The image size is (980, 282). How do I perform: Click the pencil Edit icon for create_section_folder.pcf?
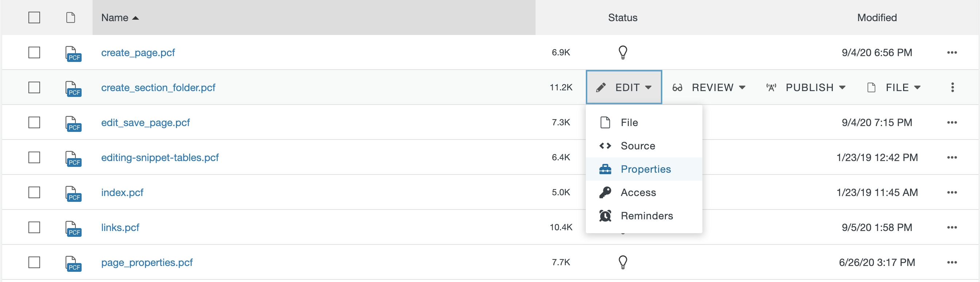[x=601, y=87]
